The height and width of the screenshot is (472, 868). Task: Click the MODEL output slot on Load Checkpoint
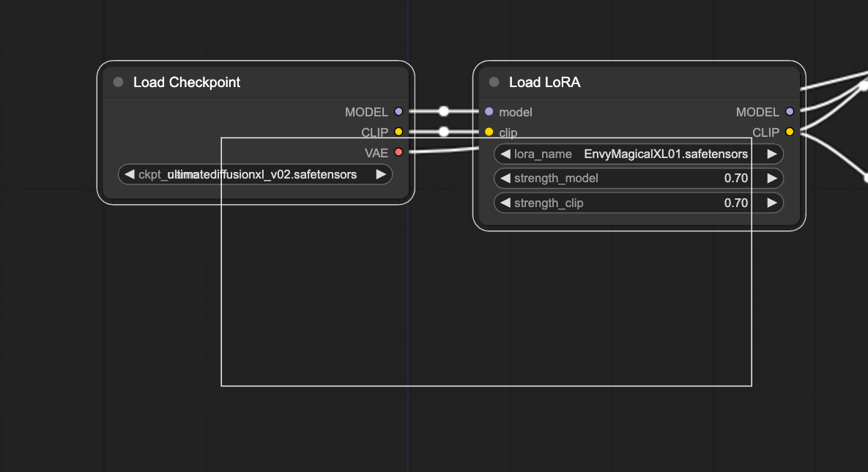(x=398, y=112)
